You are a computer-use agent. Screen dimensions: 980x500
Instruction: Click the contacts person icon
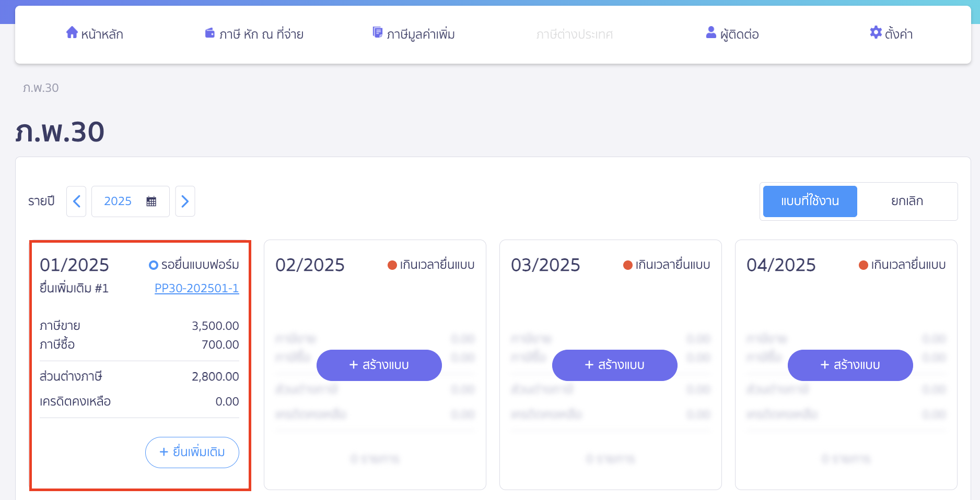point(710,33)
